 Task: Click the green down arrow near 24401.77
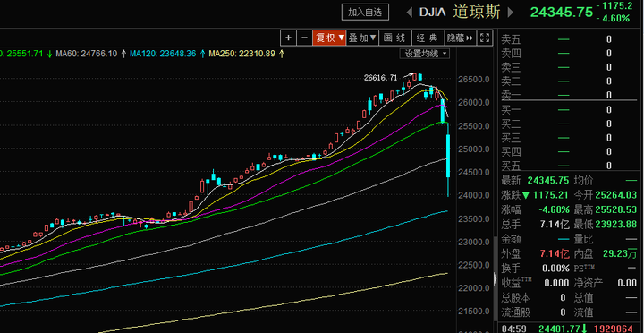tap(583, 328)
